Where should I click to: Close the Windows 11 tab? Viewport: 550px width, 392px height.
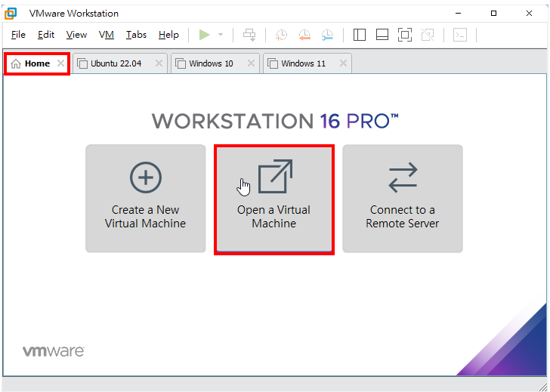coord(344,63)
